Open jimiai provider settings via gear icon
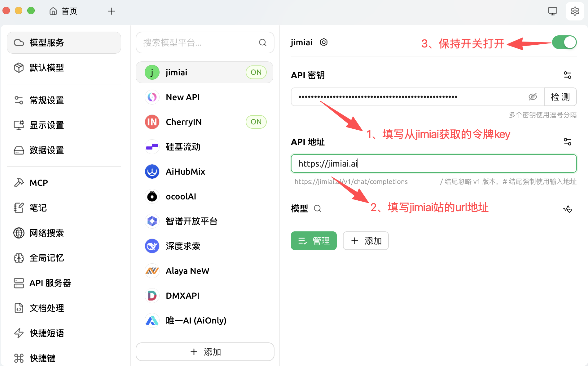Screen dimensions: 588x366 click(323, 42)
